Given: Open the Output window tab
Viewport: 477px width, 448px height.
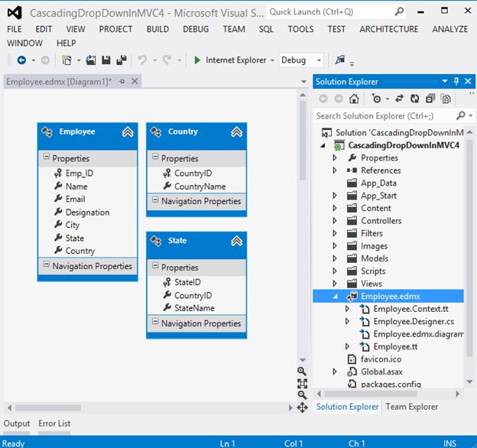Looking at the screenshot, I should 17,424.
